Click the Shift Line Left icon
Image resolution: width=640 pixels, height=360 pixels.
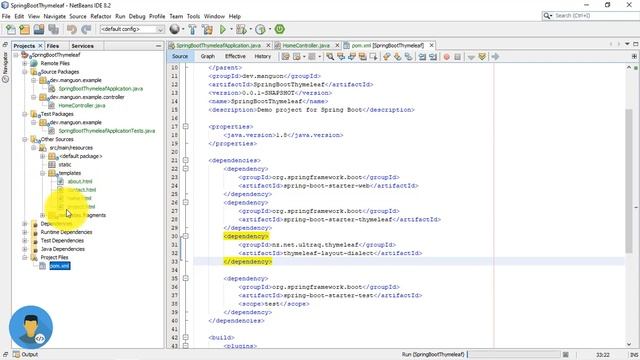(x=422, y=57)
